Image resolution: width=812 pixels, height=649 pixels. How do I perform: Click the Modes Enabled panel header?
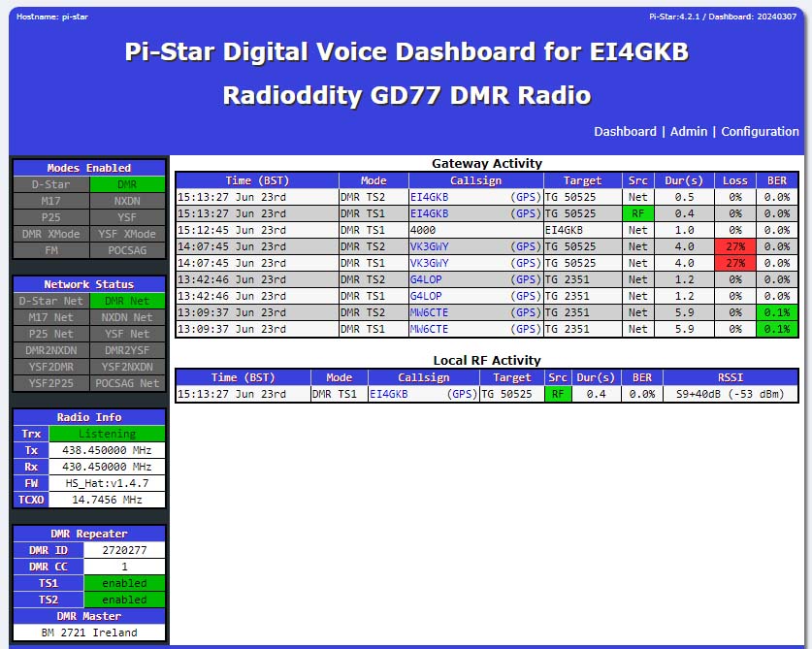pos(89,169)
